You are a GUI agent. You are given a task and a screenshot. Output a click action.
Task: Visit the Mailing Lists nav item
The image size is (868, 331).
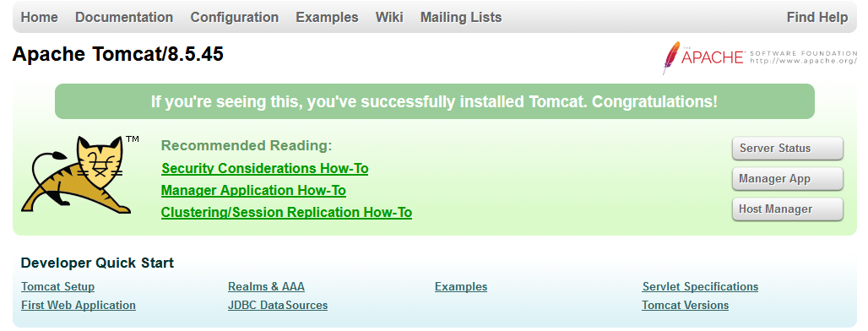[461, 17]
